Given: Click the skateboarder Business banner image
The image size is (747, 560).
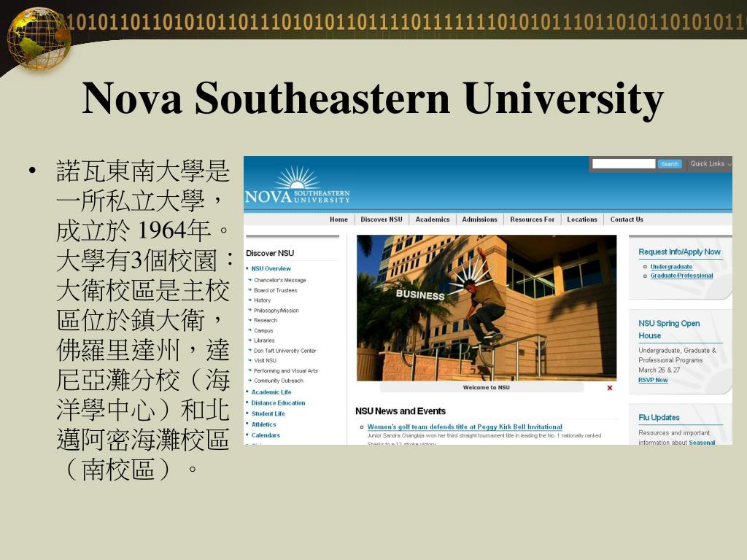Looking at the screenshot, I should pyautogui.click(x=487, y=308).
